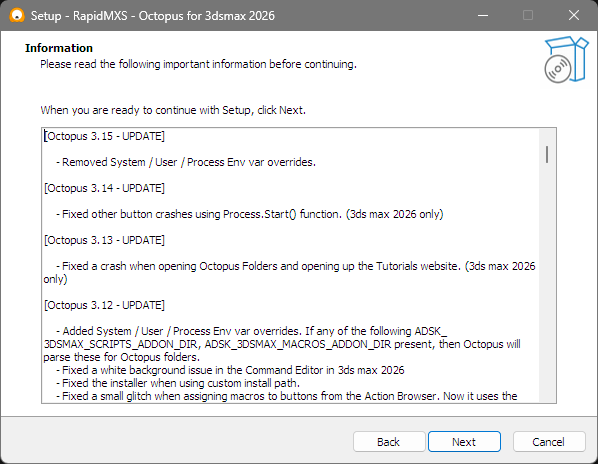This screenshot has width=598, height=464.
Task: Click 'When you are ready to continue' text
Action: 173,110
